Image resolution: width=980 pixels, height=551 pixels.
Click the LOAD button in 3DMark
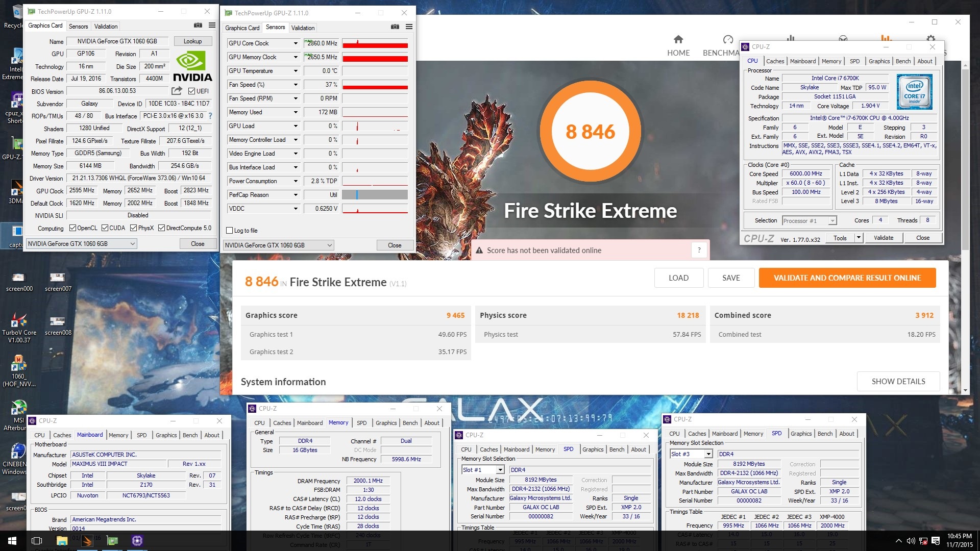(678, 278)
